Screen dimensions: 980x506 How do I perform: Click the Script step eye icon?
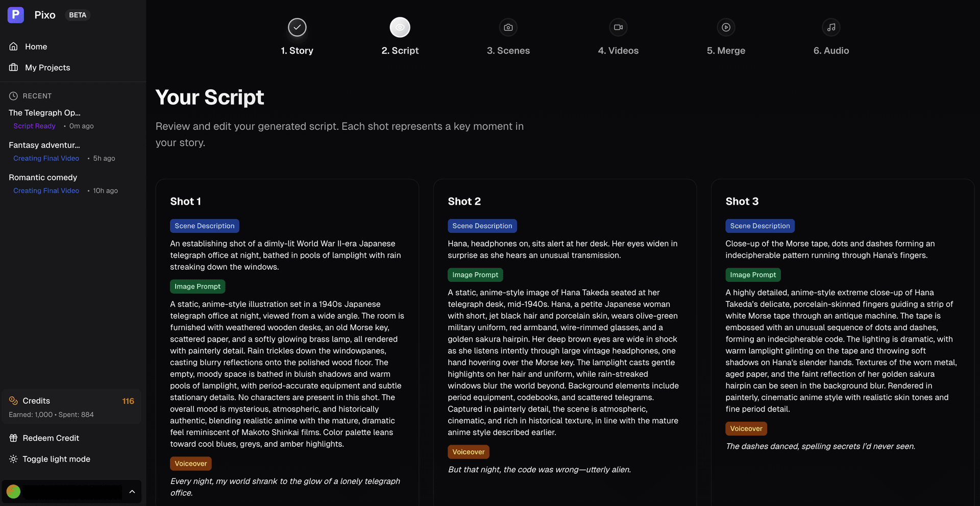pos(400,27)
